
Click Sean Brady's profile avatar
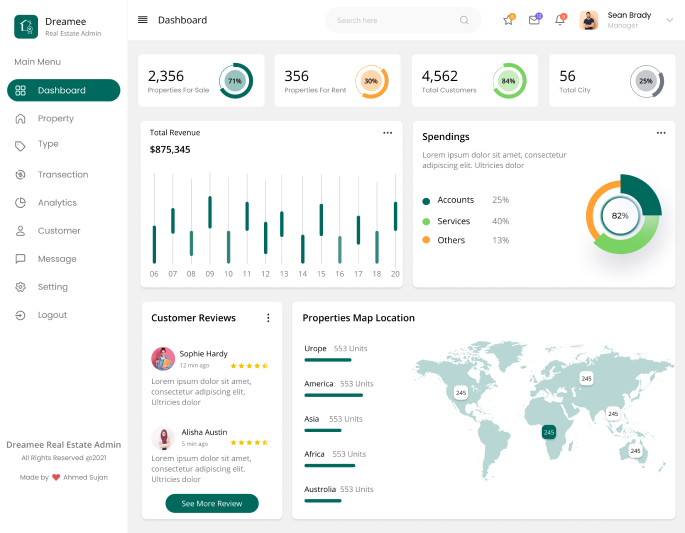tap(588, 20)
